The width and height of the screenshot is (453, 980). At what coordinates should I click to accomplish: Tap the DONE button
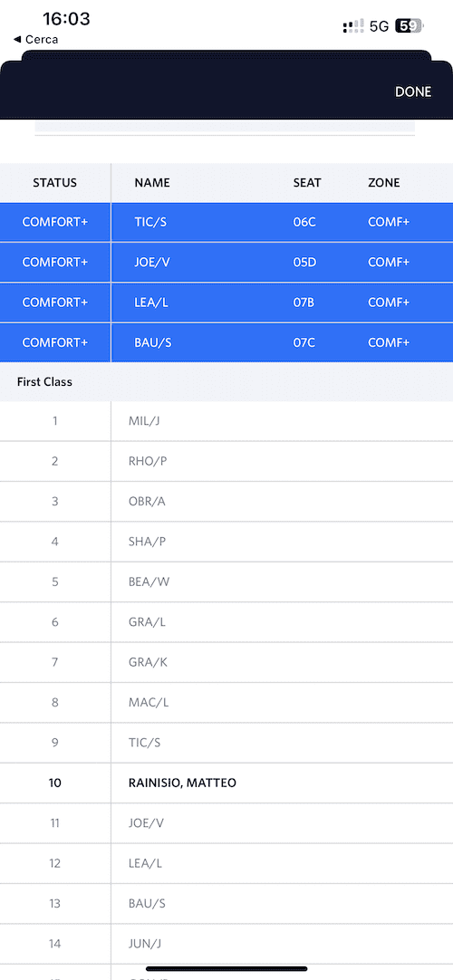click(x=413, y=91)
